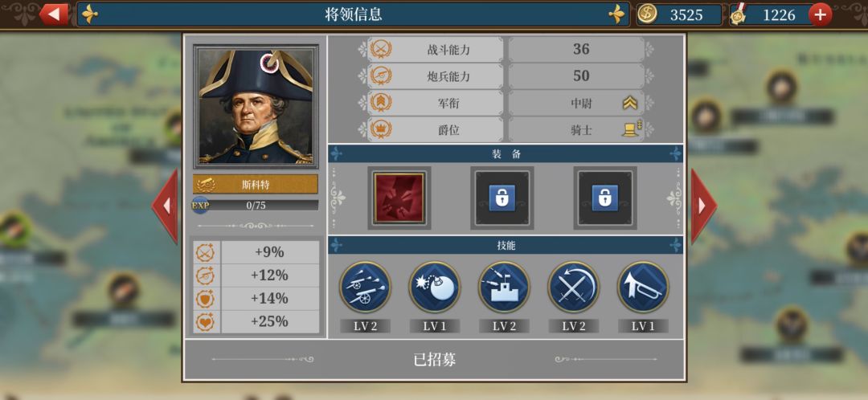Open the crossed swords skill icon
The image size is (868, 400).
pyautogui.click(x=574, y=287)
